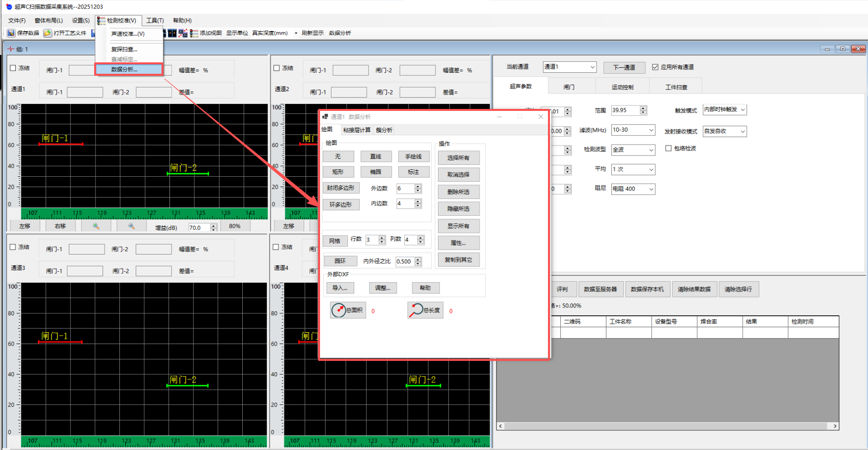
Task: Click the 外边数 value input field
Action: pyautogui.click(x=405, y=189)
